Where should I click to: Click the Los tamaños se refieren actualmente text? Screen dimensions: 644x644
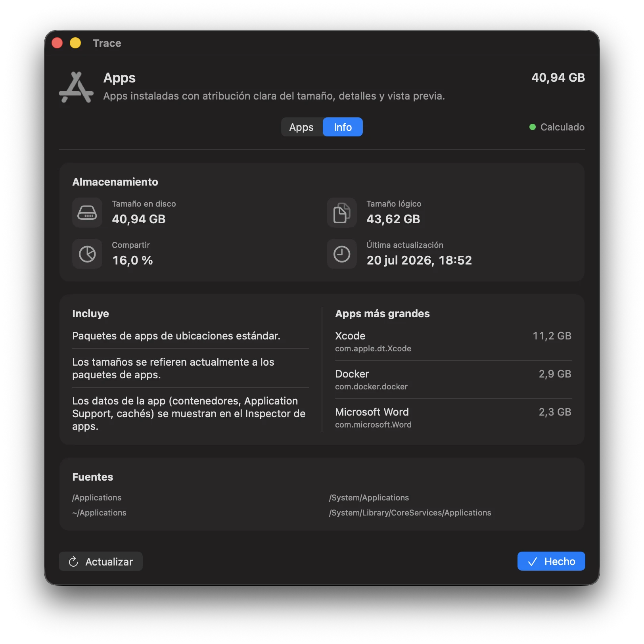(173, 368)
